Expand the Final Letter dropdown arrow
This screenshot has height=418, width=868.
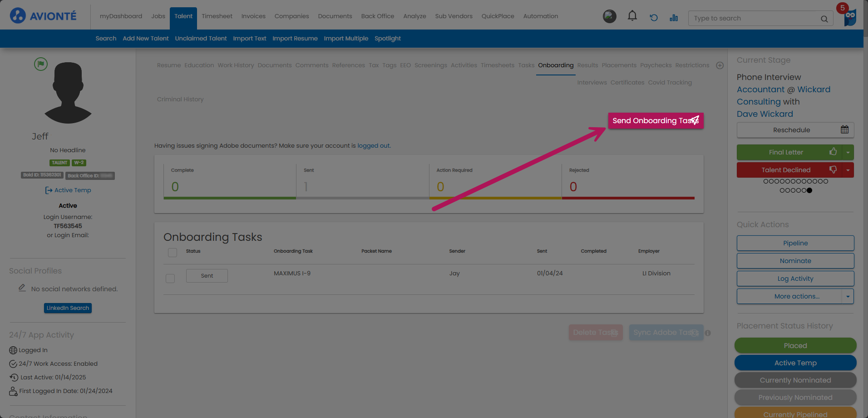coord(848,152)
